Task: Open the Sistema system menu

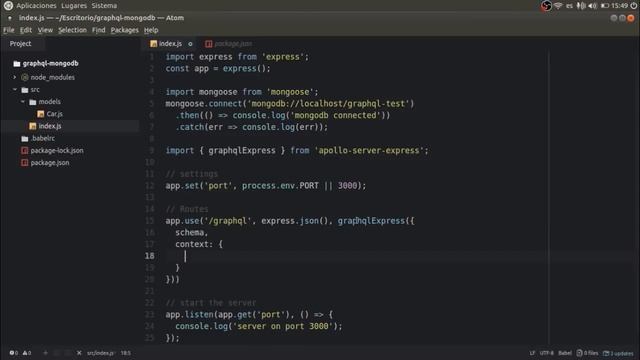Action: coord(104,6)
